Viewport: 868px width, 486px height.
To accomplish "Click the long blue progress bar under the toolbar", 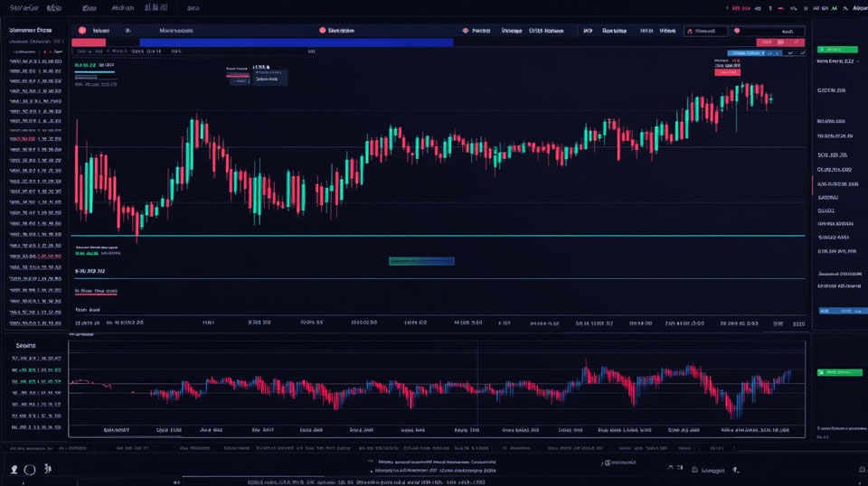I will click(x=297, y=42).
